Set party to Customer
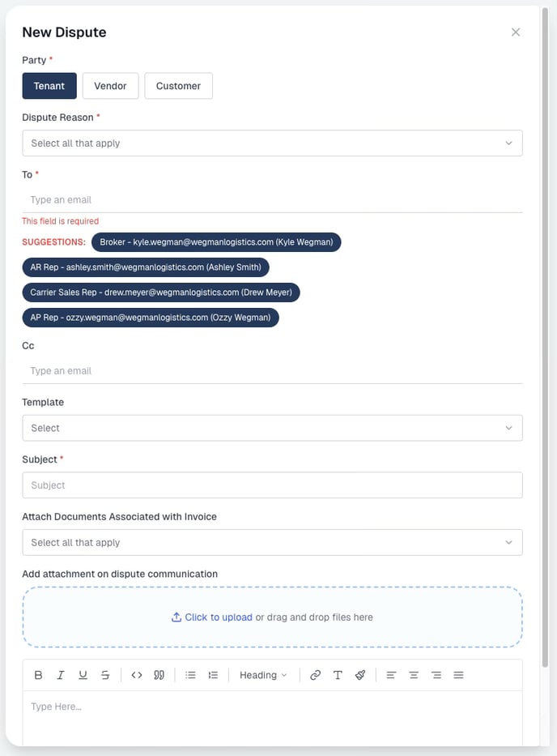 click(178, 86)
